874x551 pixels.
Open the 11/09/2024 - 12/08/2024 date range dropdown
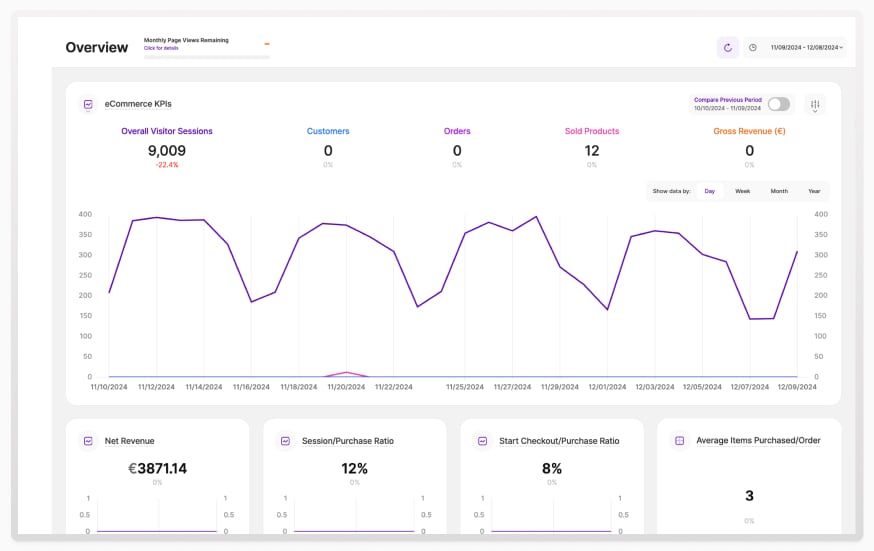(807, 47)
